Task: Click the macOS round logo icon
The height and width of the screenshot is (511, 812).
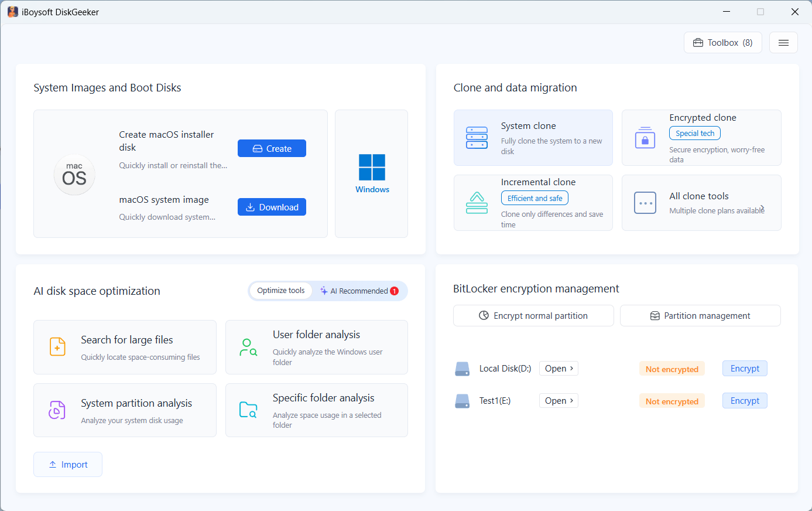Action: (74, 175)
